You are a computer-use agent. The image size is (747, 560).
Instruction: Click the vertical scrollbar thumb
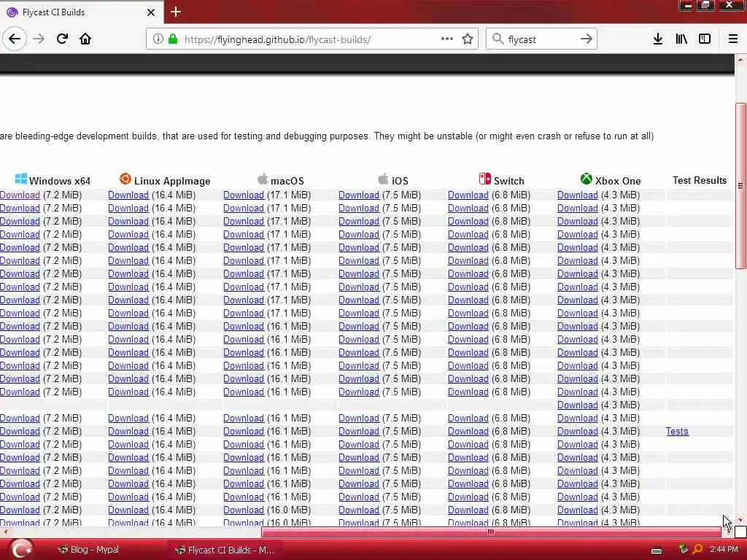(x=740, y=186)
